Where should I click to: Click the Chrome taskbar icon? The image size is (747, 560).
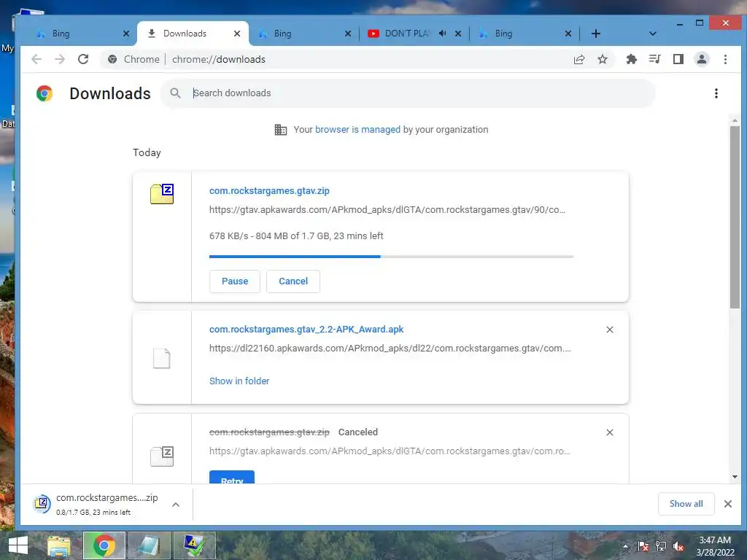click(x=104, y=545)
